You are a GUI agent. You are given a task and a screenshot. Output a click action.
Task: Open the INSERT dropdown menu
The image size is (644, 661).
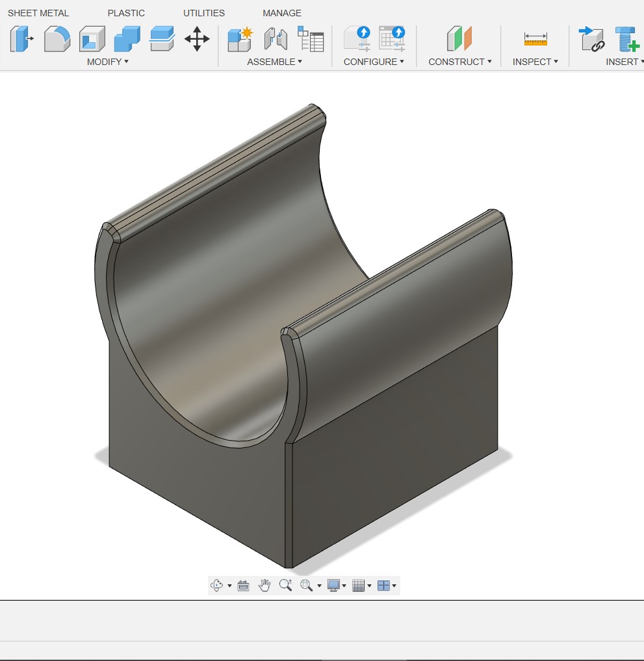(625, 62)
